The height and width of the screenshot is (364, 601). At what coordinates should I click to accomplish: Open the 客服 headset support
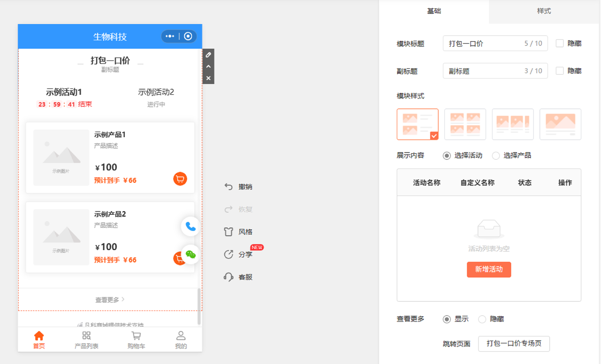tap(228, 277)
